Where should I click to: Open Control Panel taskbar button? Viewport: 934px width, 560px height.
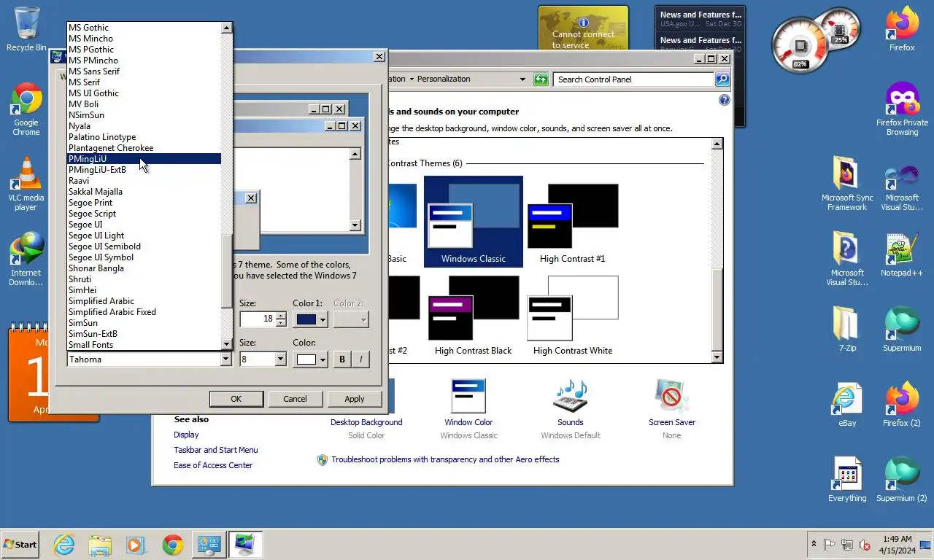coord(209,545)
